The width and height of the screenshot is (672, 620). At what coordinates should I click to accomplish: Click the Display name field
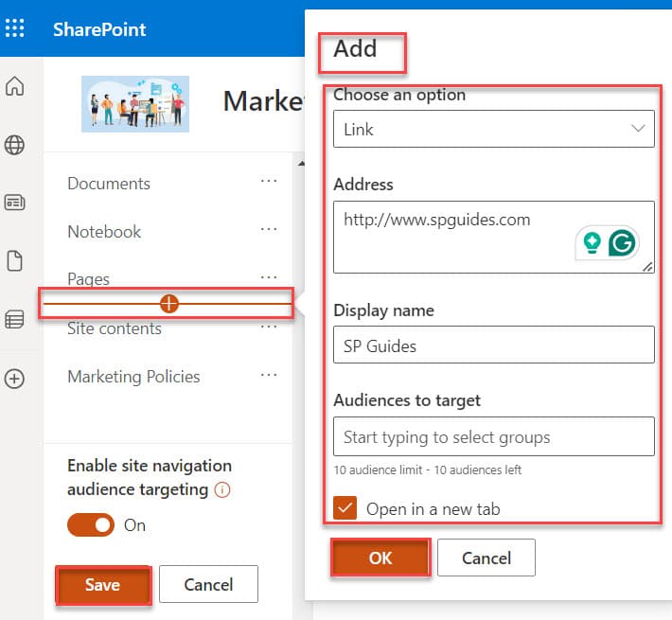tap(494, 345)
